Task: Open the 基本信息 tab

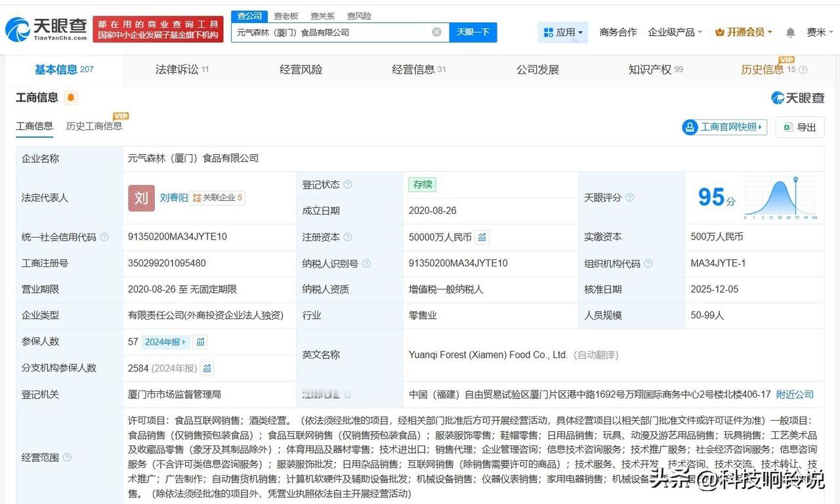Action: point(64,70)
